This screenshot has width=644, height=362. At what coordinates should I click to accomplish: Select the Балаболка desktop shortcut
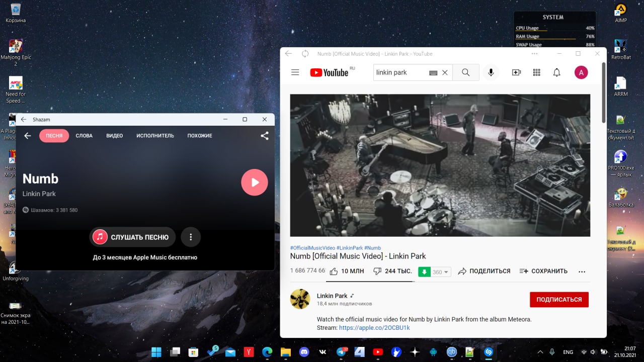point(621,198)
